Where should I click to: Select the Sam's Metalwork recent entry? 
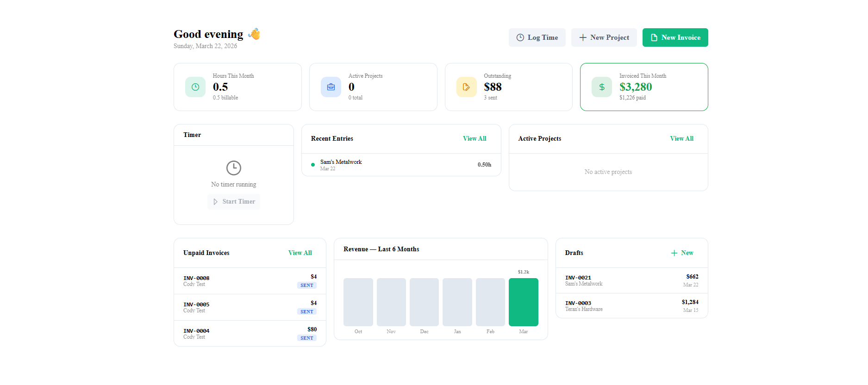click(401, 165)
